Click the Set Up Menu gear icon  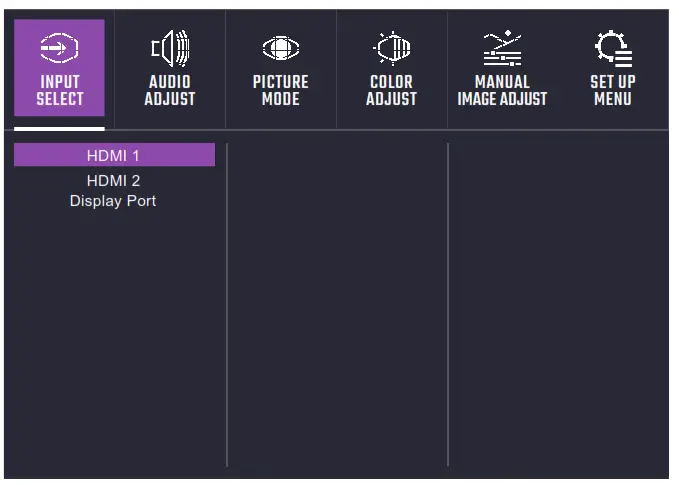click(x=612, y=47)
